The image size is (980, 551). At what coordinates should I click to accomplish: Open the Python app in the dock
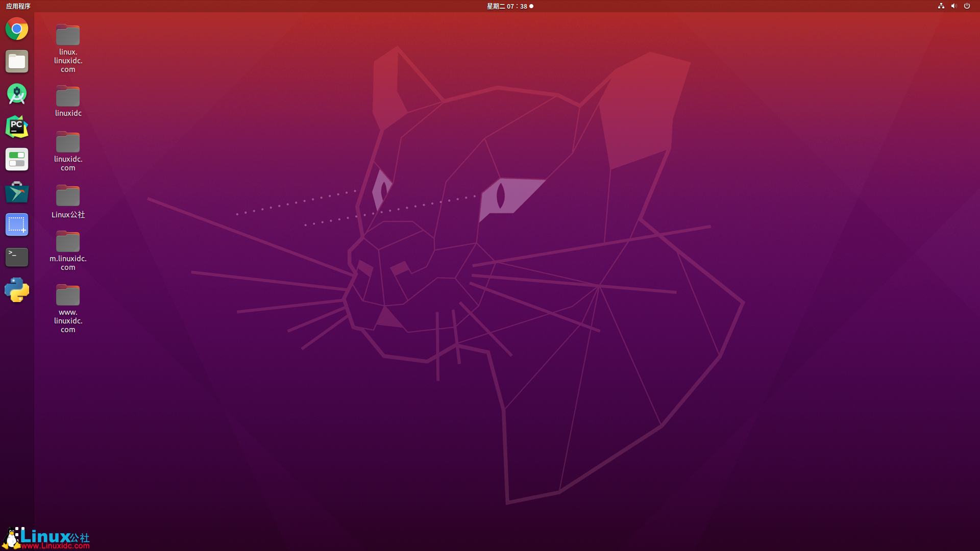tap(17, 290)
